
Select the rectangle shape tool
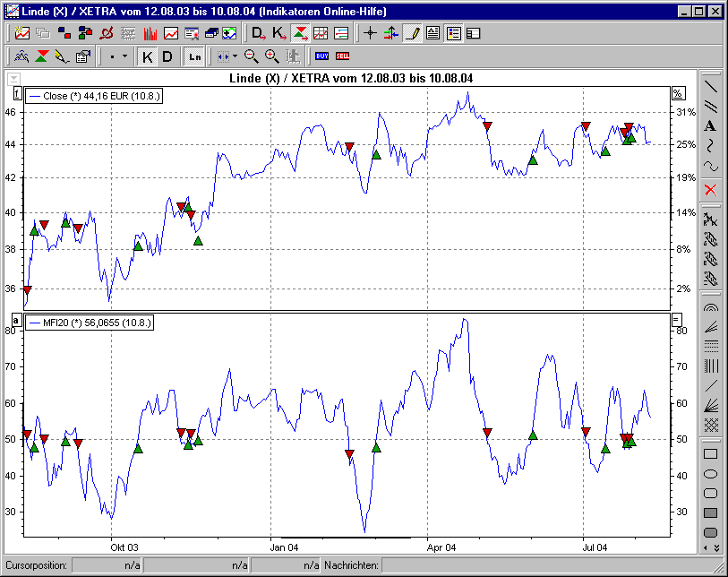tap(710, 454)
